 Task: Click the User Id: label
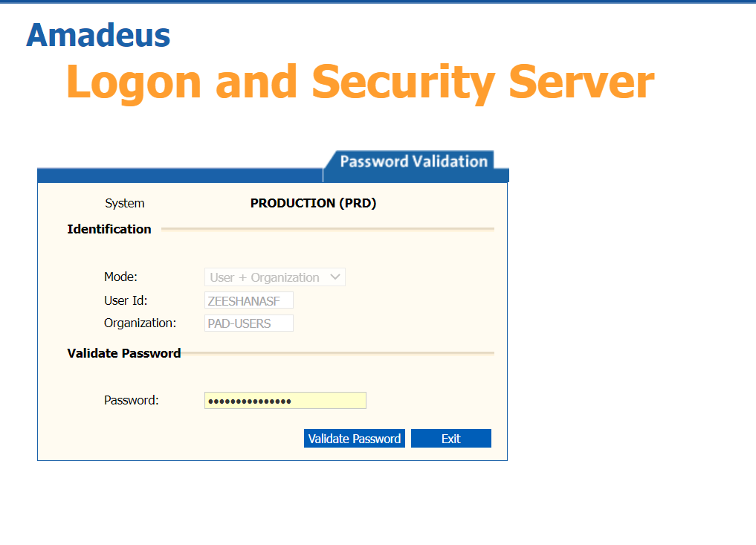[126, 300]
